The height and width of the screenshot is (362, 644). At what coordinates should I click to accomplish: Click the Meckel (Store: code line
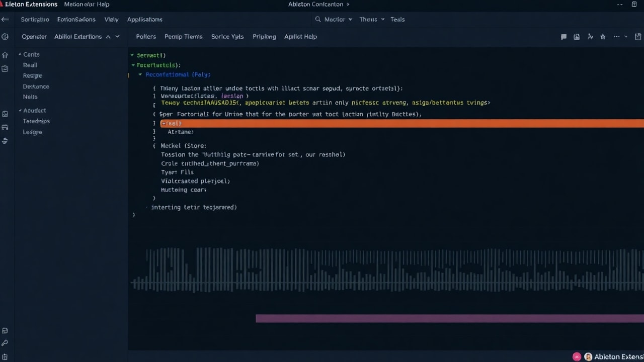[184, 146]
